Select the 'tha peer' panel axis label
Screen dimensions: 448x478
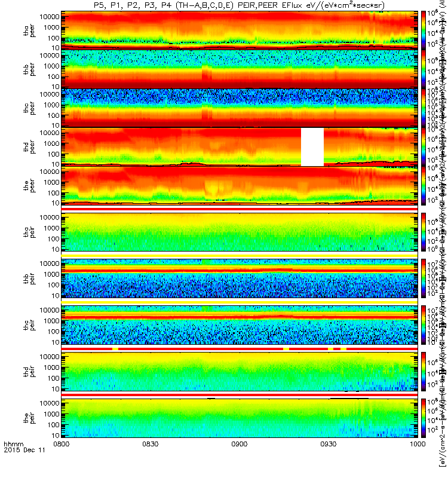pos(29,30)
